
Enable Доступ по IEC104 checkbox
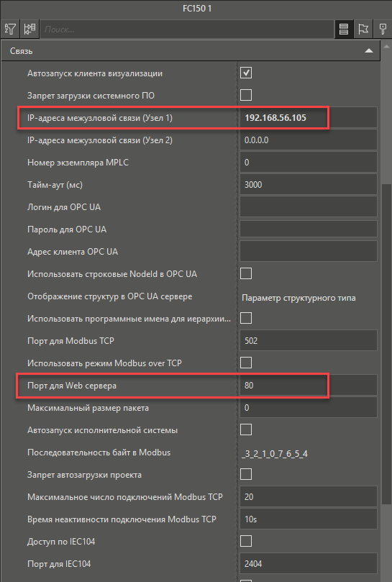click(246, 541)
